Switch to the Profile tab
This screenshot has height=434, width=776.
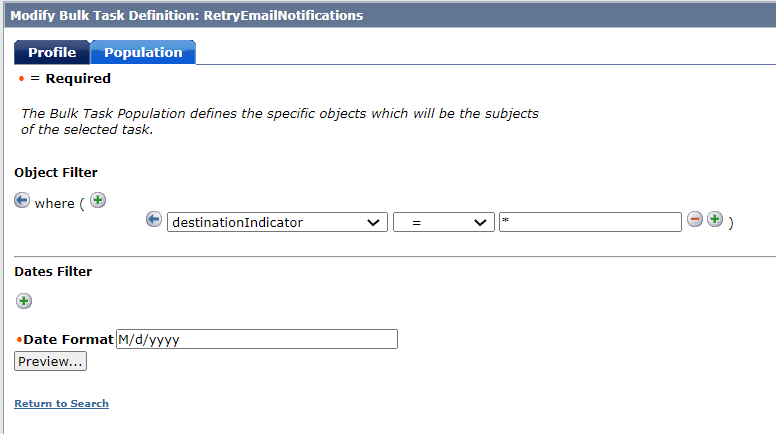(x=52, y=52)
